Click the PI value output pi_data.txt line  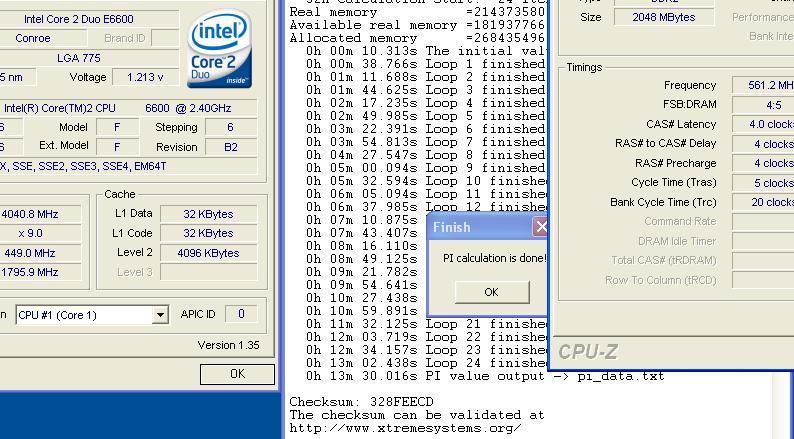coord(485,376)
